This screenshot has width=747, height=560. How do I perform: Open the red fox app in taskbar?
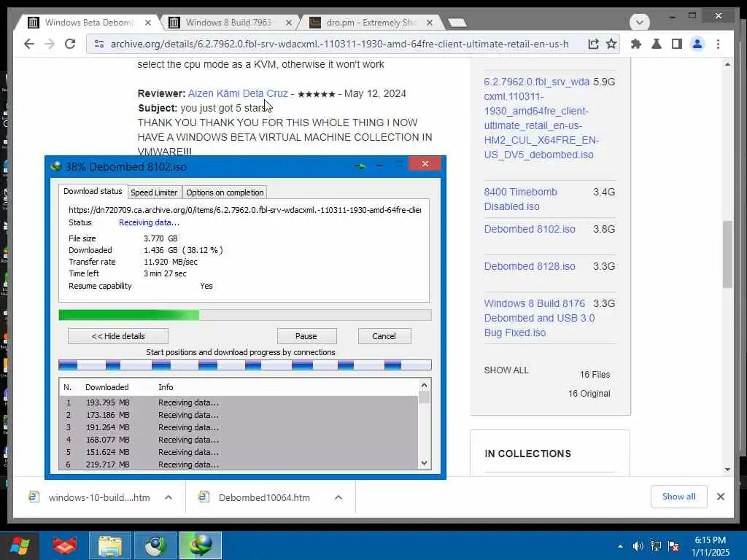(x=65, y=545)
